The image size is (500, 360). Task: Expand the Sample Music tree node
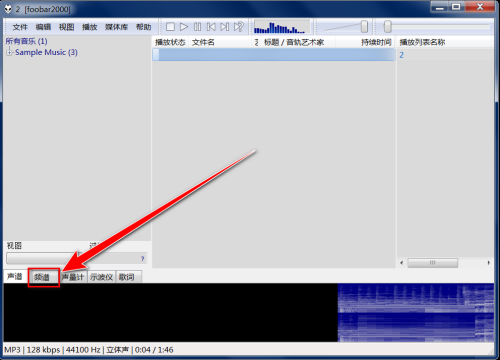click(10, 52)
